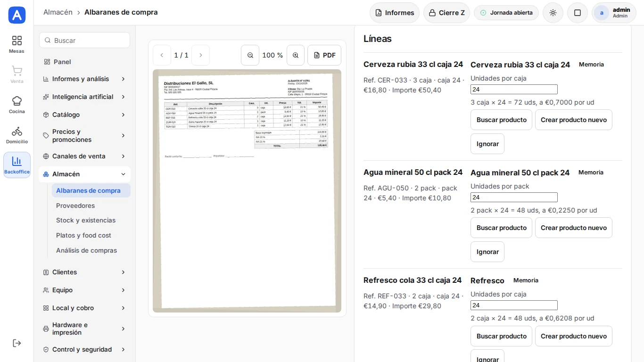
Task: Open the Cocina view
Action: [x=17, y=105]
